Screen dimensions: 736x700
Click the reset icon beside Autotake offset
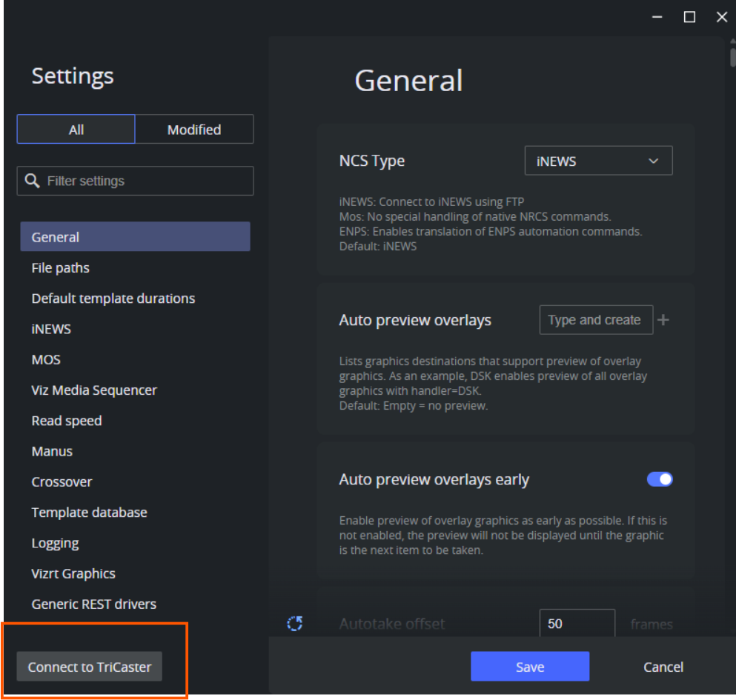[295, 624]
